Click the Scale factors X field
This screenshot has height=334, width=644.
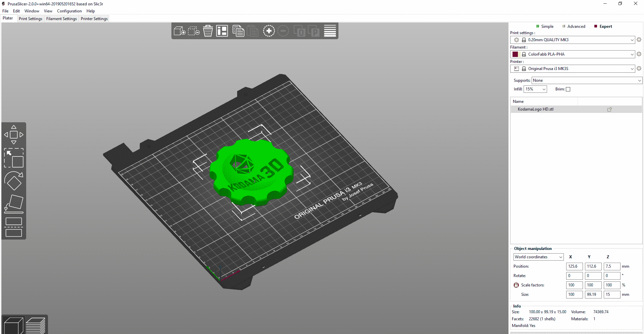(x=575, y=285)
